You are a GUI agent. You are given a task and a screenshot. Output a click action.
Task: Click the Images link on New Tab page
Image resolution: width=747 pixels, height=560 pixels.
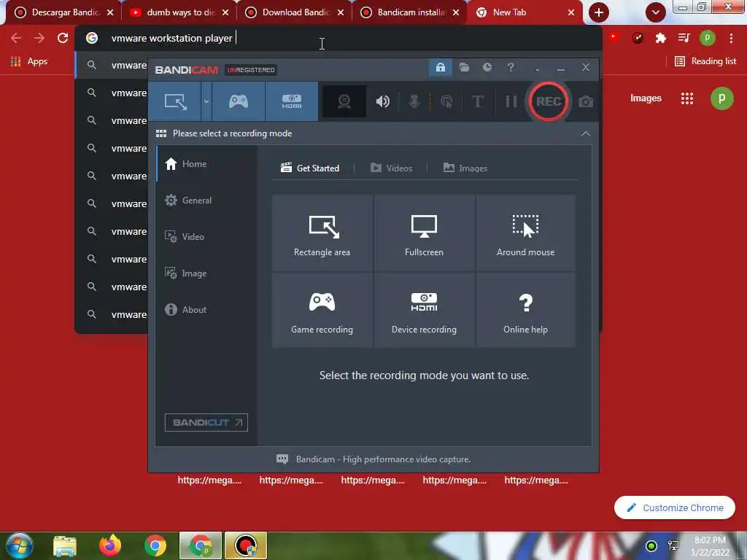(x=646, y=98)
